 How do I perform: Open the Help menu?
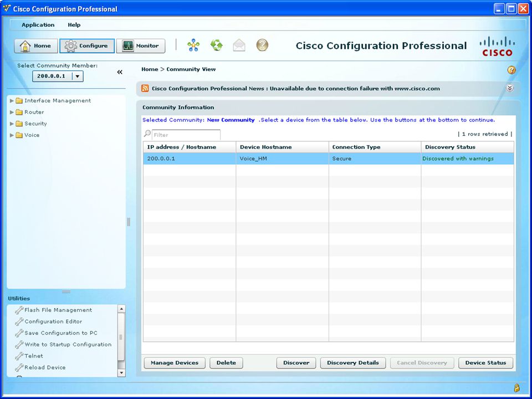point(74,25)
